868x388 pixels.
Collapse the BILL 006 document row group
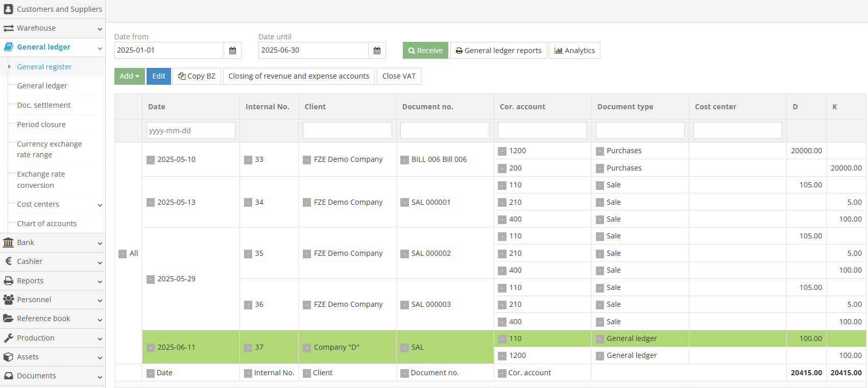404,160
